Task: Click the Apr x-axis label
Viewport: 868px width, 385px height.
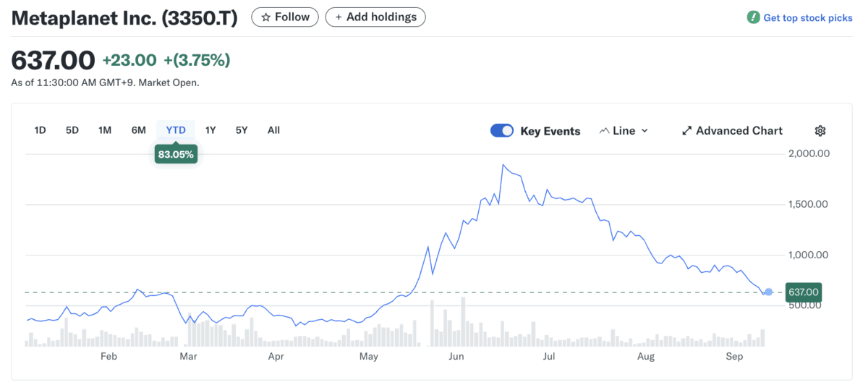Action: [x=276, y=357]
